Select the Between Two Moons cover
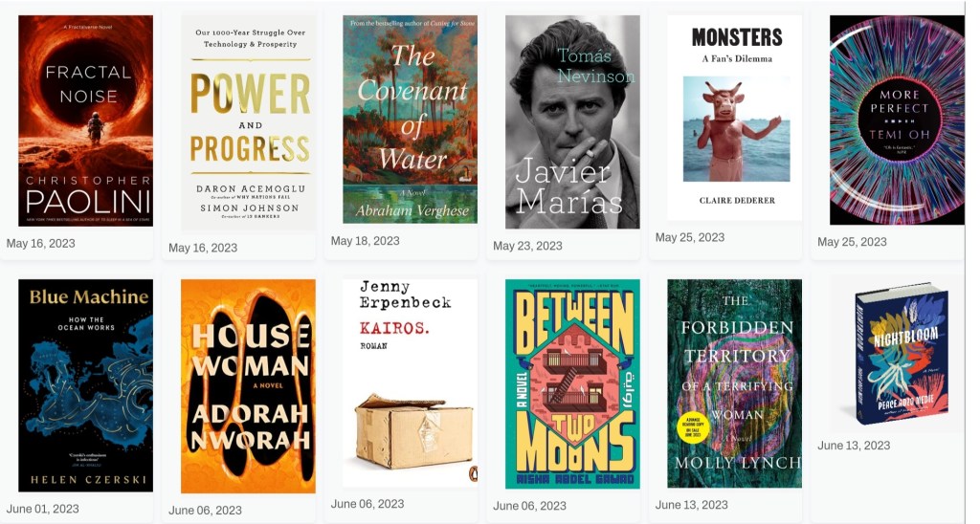Screen dimensions: 980x524 pyautogui.click(x=572, y=383)
